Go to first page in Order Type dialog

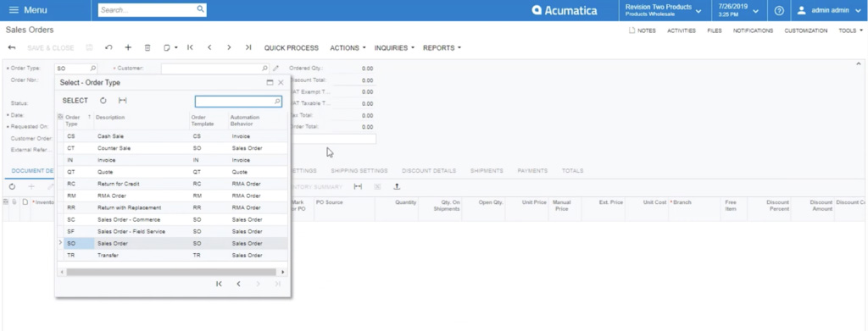[219, 284]
